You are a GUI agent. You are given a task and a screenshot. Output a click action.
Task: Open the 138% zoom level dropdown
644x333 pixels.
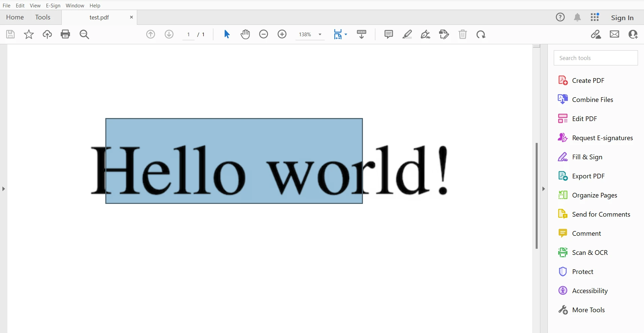tap(320, 35)
